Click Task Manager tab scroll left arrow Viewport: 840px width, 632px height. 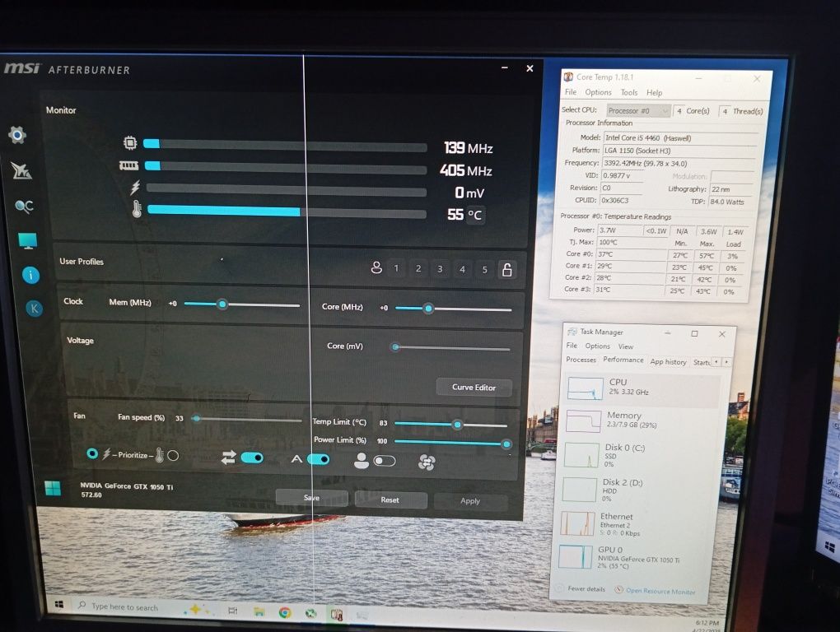(716, 362)
